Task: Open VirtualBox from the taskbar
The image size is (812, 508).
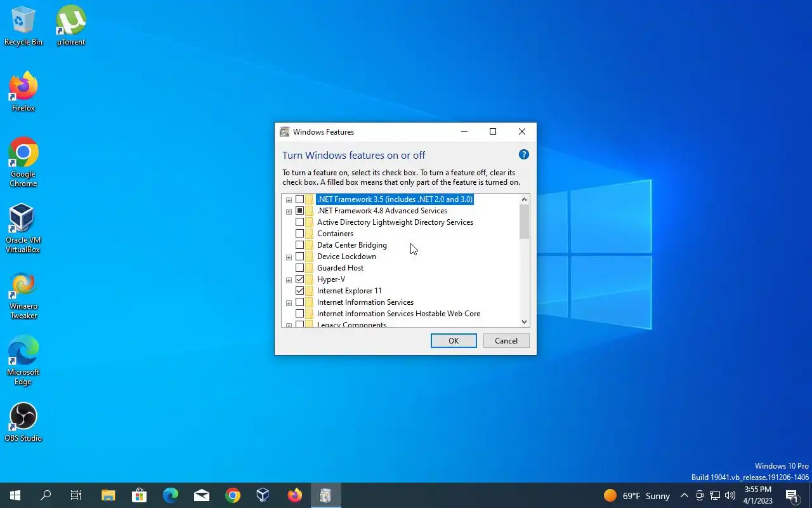Action: click(x=263, y=495)
